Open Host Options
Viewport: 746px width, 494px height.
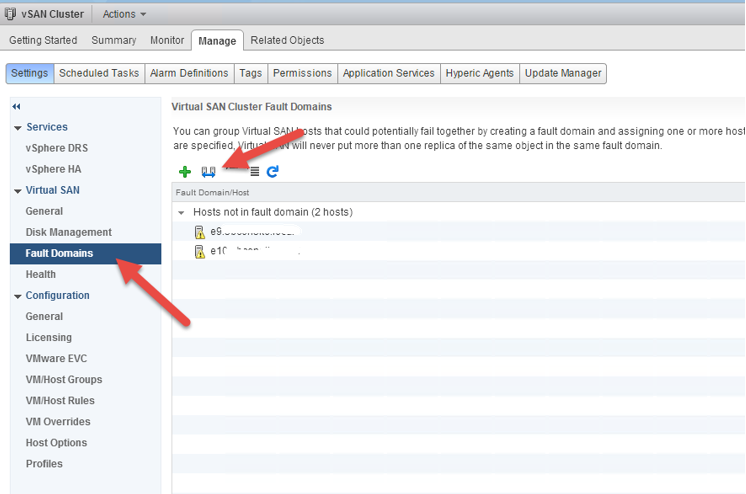pos(56,443)
